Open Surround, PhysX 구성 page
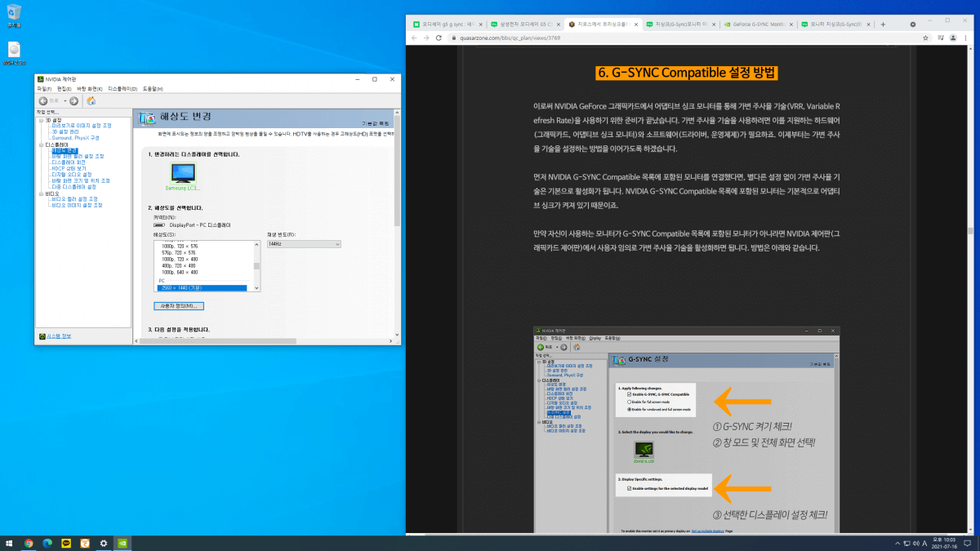Image resolution: width=980 pixels, height=551 pixels. tap(75, 138)
